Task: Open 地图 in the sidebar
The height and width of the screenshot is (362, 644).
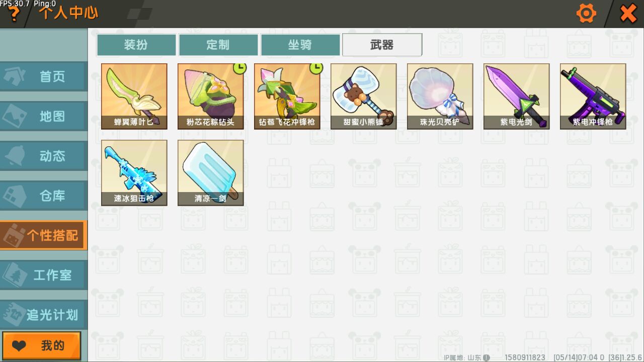Action: (x=44, y=116)
